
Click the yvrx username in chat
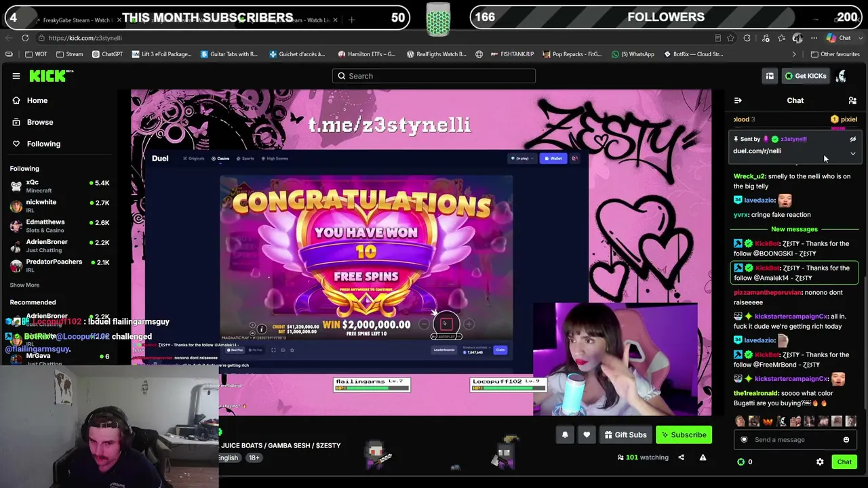741,215
